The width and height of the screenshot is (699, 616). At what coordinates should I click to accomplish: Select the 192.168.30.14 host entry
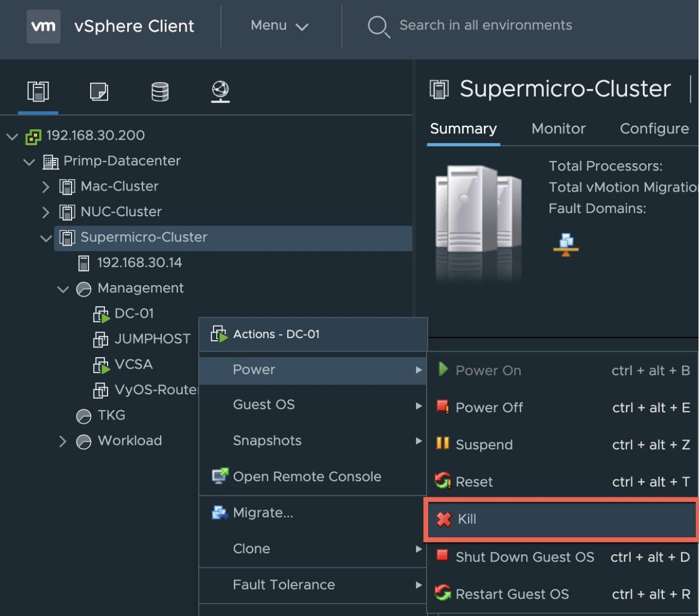139,263
